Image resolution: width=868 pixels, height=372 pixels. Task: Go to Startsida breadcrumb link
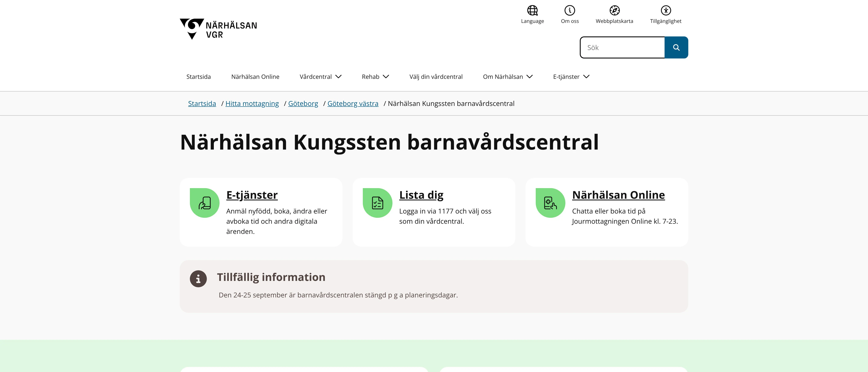[x=202, y=103]
